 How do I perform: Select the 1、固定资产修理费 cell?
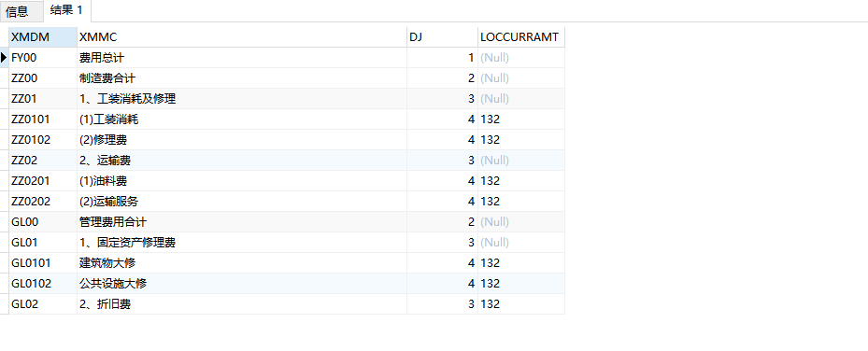pyautogui.click(x=242, y=242)
